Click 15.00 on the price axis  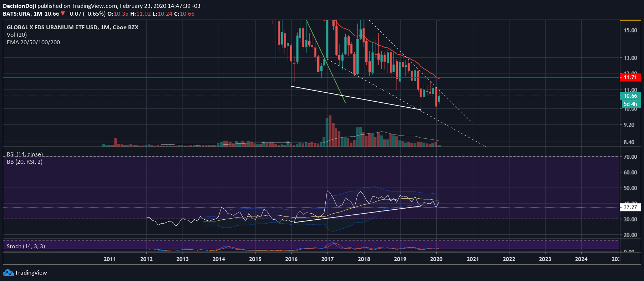(630, 30)
